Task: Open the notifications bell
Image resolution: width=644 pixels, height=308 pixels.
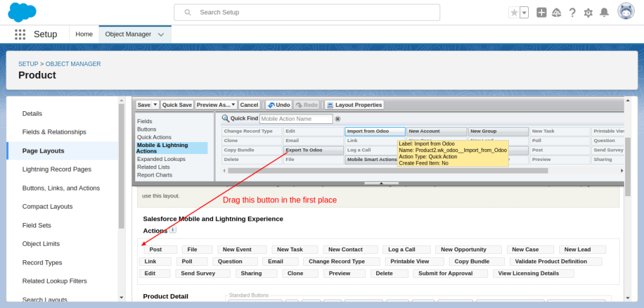Action: pyautogui.click(x=604, y=13)
